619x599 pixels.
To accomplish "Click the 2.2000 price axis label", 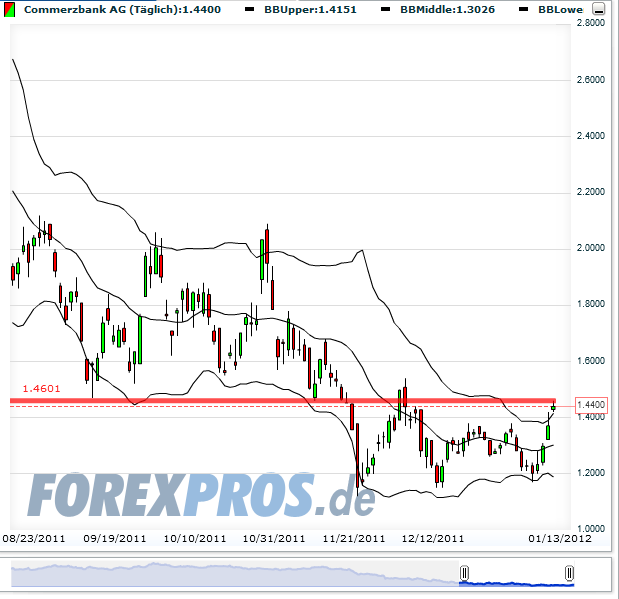I will click(x=591, y=192).
